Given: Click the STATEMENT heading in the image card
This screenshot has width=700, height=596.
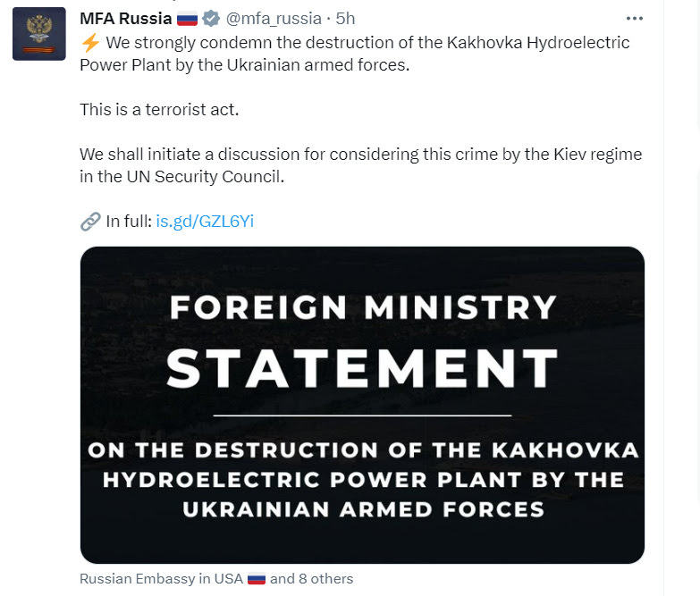Looking at the screenshot, I should point(362,368).
